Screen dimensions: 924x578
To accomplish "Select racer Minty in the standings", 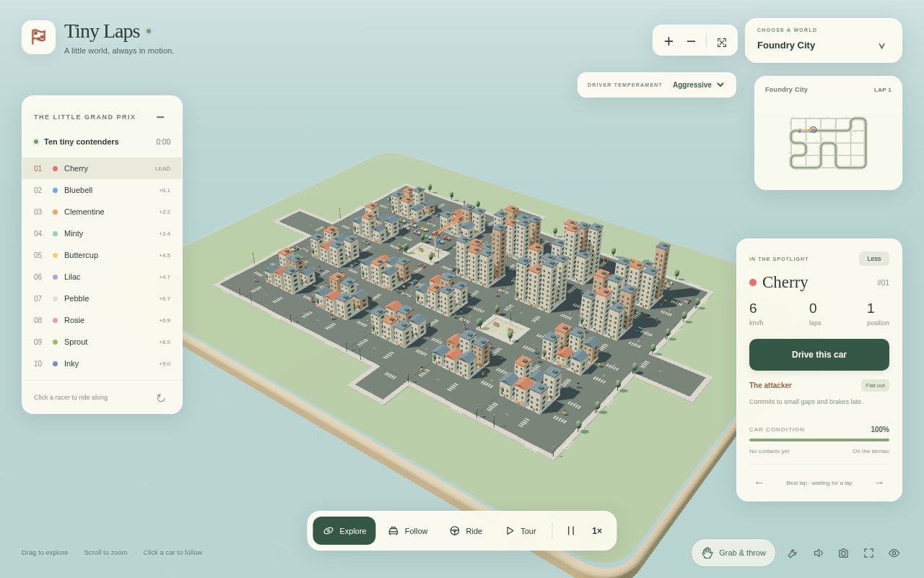I will coord(102,233).
